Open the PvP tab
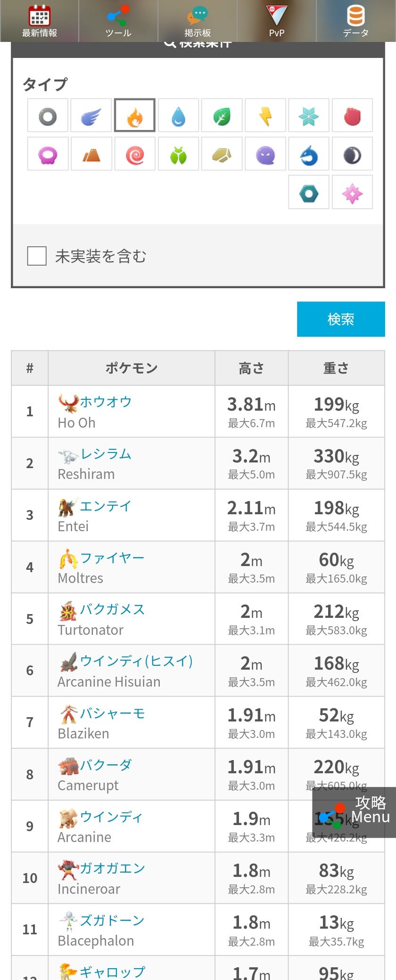 pyautogui.click(x=277, y=21)
